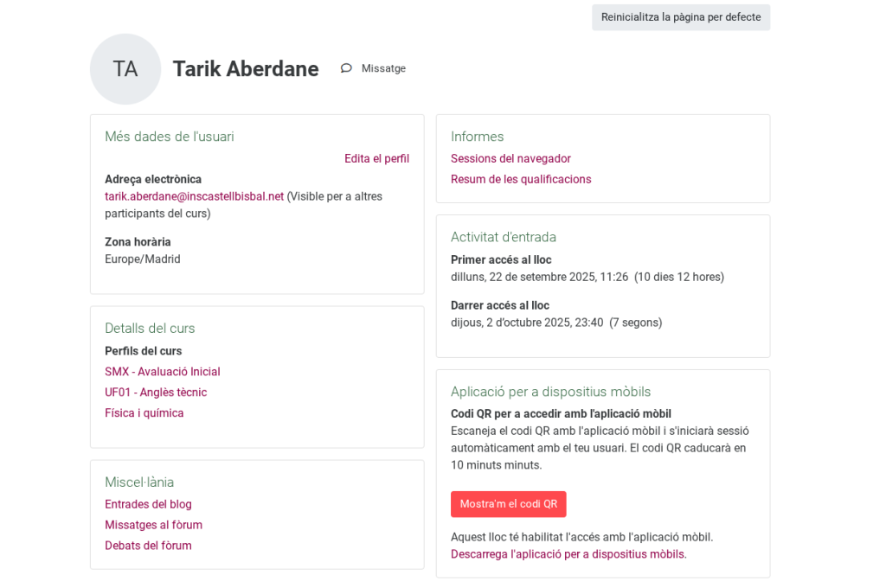Click the Miscel·lània section heading
The height and width of the screenshot is (588, 886).
(x=139, y=483)
